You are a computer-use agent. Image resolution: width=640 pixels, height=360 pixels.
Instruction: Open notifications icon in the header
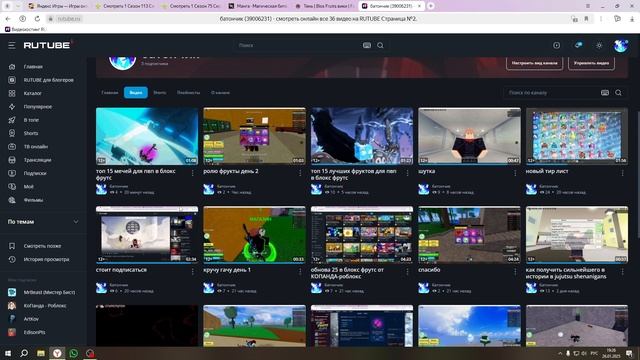[578, 45]
